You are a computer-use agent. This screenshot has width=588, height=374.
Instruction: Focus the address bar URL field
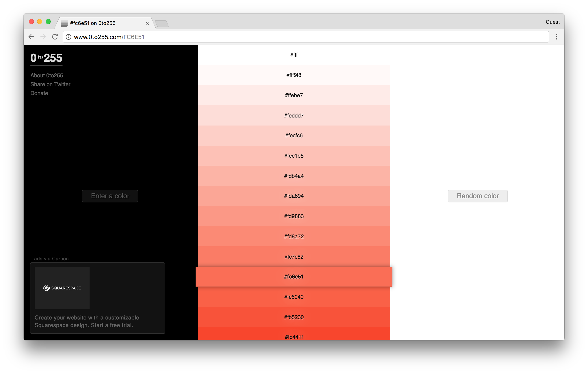click(306, 37)
